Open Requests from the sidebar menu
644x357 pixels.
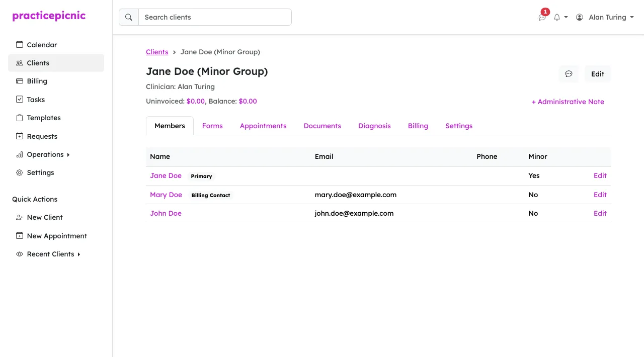(56, 136)
